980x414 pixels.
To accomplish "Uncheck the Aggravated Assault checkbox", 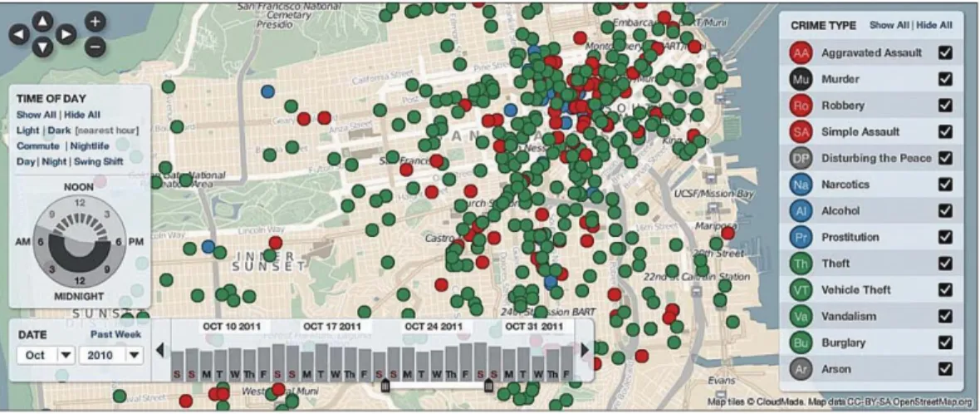I will 946,53.
